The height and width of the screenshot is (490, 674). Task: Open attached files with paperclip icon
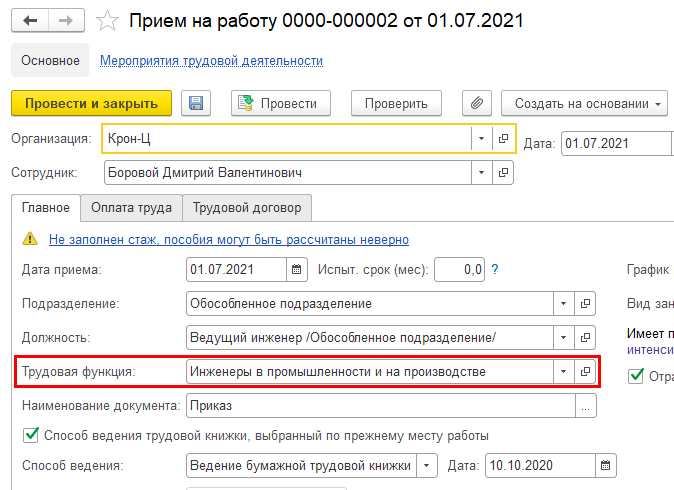point(477,103)
